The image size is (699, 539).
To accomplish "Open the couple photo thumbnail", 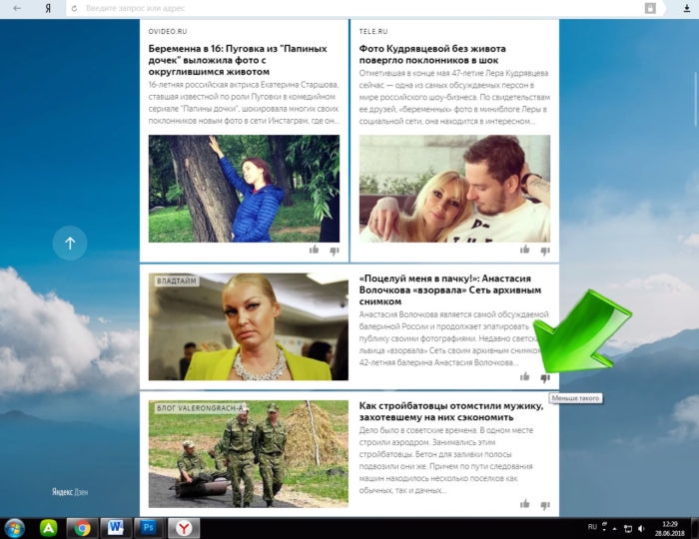I will click(x=455, y=189).
